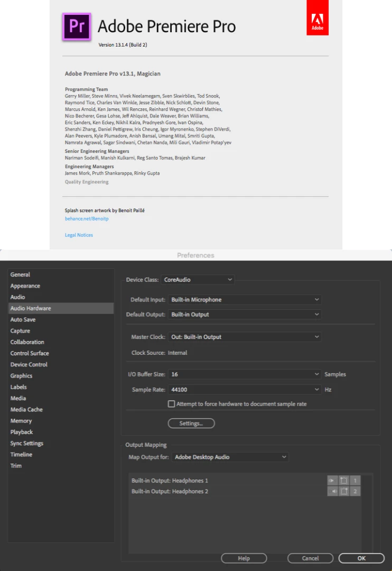
Task: Open the Audio preferences category
Action: pyautogui.click(x=61, y=297)
